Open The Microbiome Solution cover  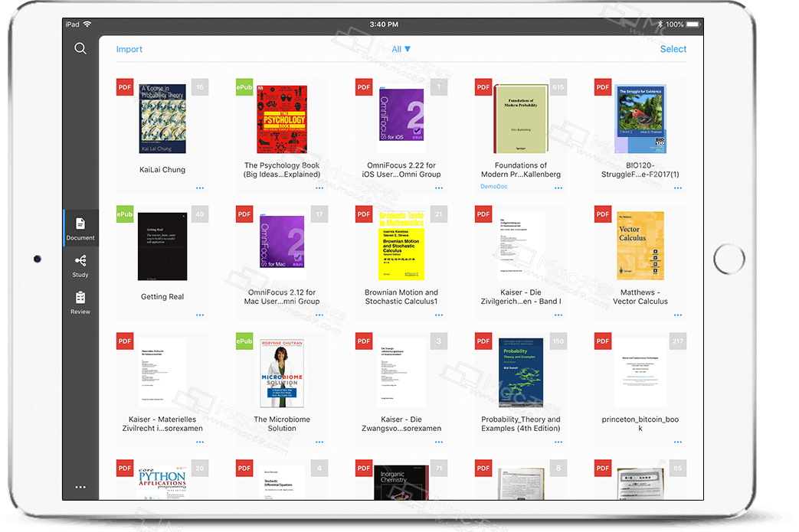point(282,373)
